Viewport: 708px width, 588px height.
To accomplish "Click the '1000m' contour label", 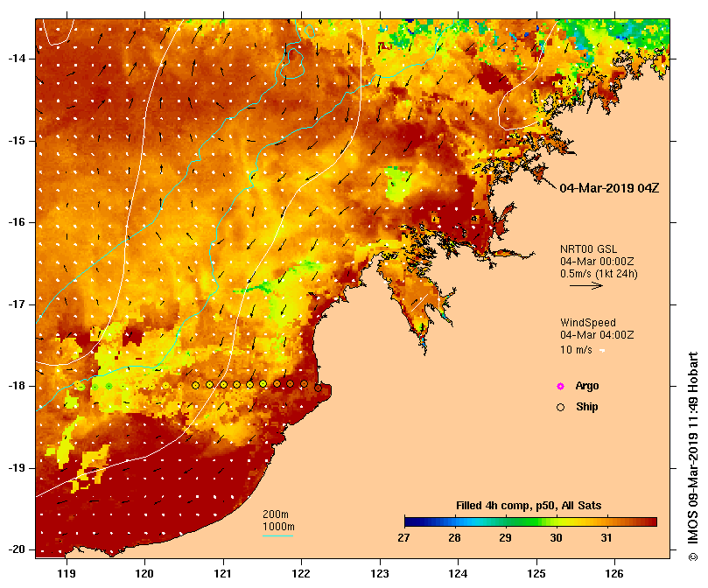I will pyautogui.click(x=278, y=527).
